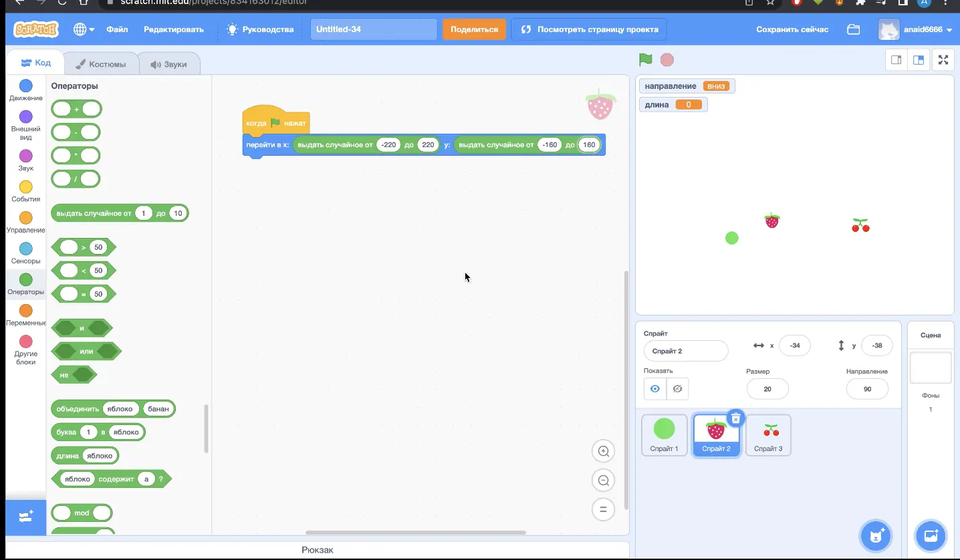
Task: Click the Поделиться share button
Action: [474, 29]
